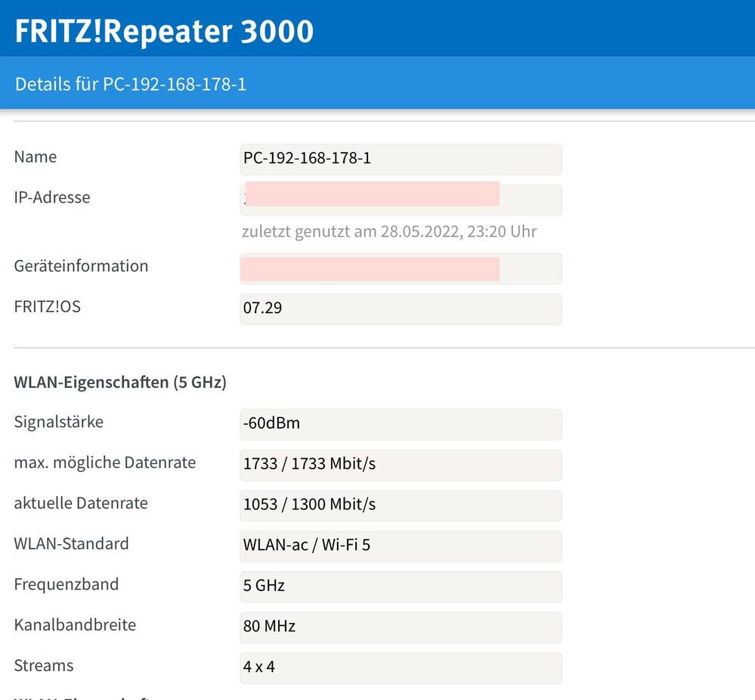
Task: Click the Signalstärke value field
Action: [x=401, y=423]
